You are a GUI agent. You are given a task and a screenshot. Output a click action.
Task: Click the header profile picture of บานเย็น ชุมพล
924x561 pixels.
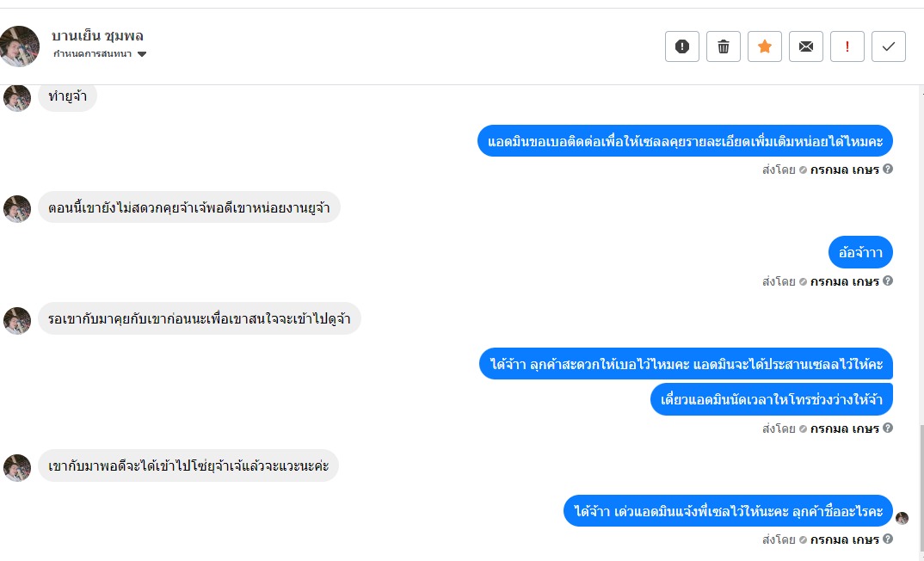click(x=20, y=46)
